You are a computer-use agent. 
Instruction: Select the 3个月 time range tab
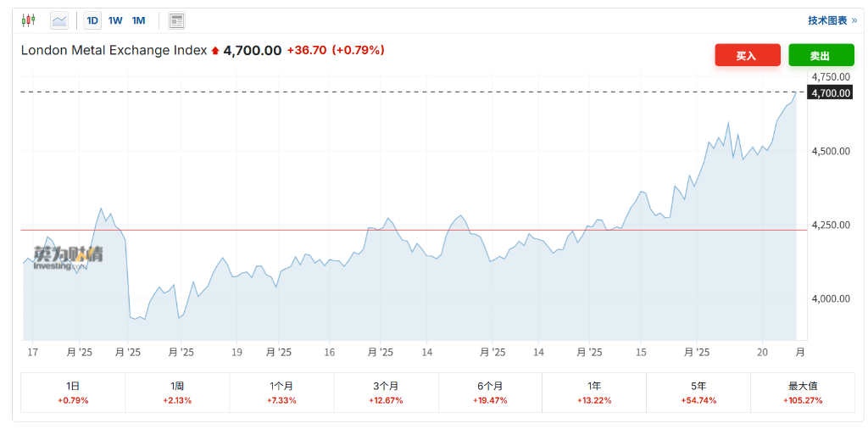(x=386, y=392)
